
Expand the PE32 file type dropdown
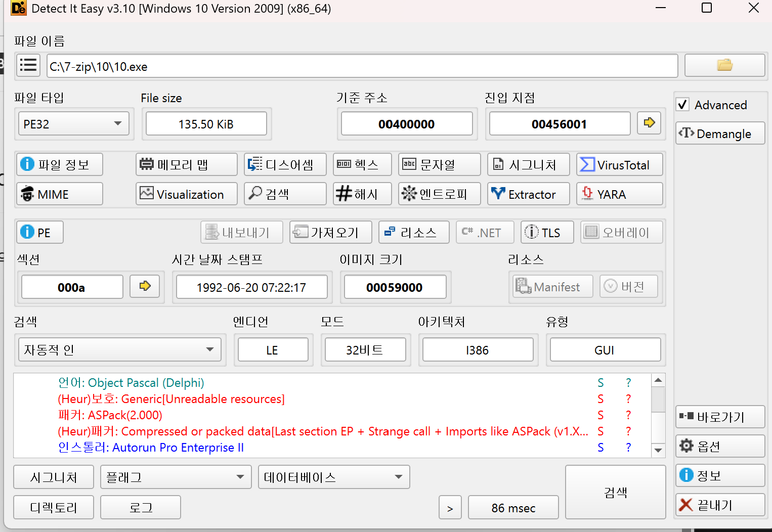[74, 124]
